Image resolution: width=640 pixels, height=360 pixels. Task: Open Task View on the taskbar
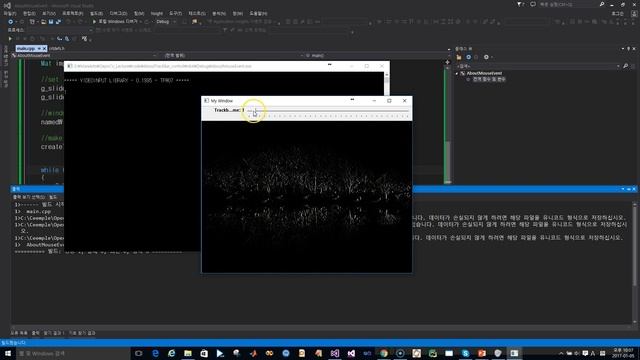coord(139,353)
